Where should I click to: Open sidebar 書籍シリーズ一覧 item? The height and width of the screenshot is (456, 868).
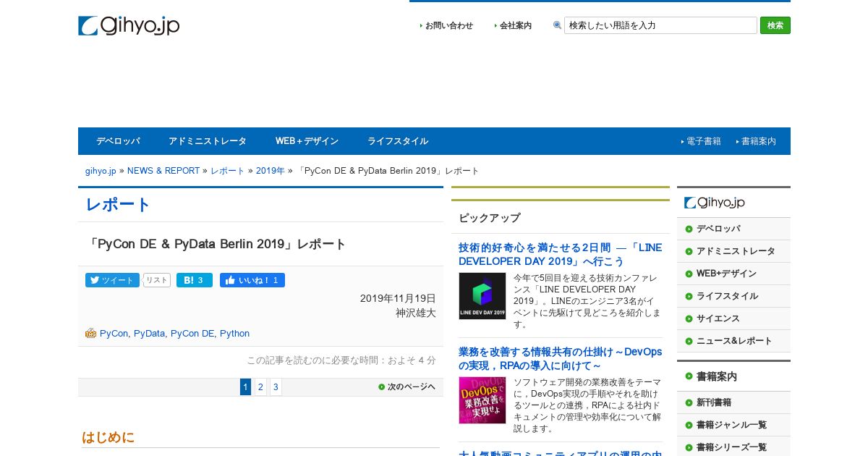tap(733, 447)
